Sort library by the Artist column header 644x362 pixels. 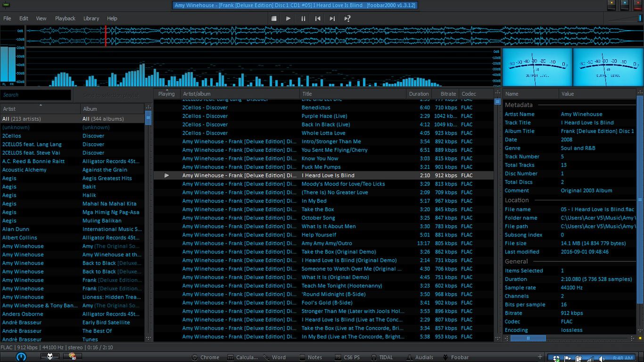[x=40, y=108]
